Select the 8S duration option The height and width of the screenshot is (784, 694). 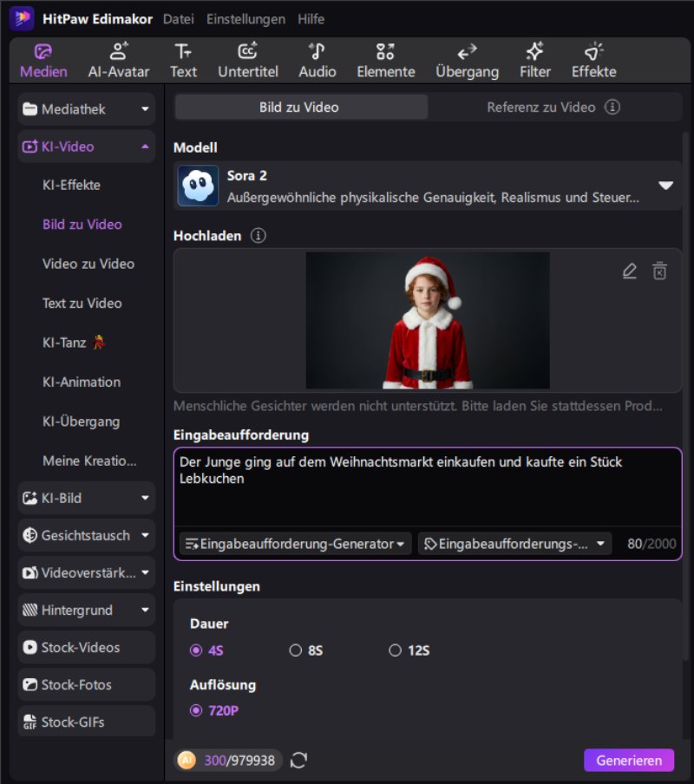[296, 650]
